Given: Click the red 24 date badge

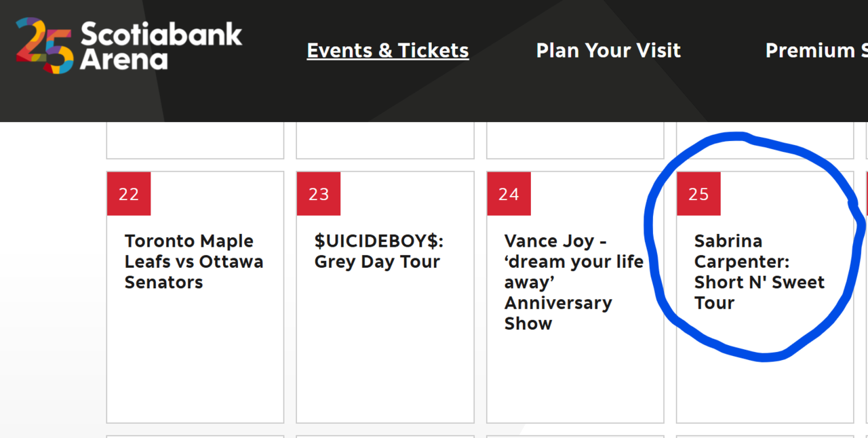Looking at the screenshot, I should (x=509, y=194).
